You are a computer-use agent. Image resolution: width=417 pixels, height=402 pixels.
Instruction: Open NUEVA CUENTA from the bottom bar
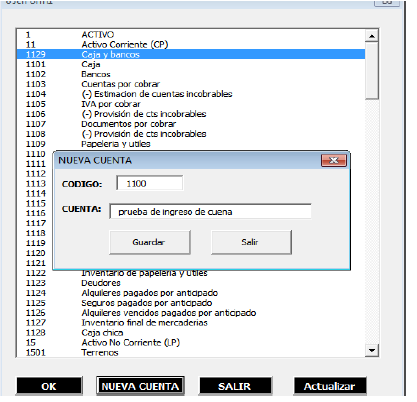(140, 386)
